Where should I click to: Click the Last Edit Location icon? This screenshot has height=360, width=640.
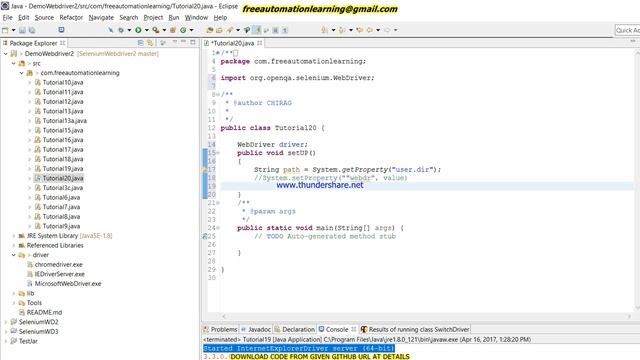tap(360, 30)
